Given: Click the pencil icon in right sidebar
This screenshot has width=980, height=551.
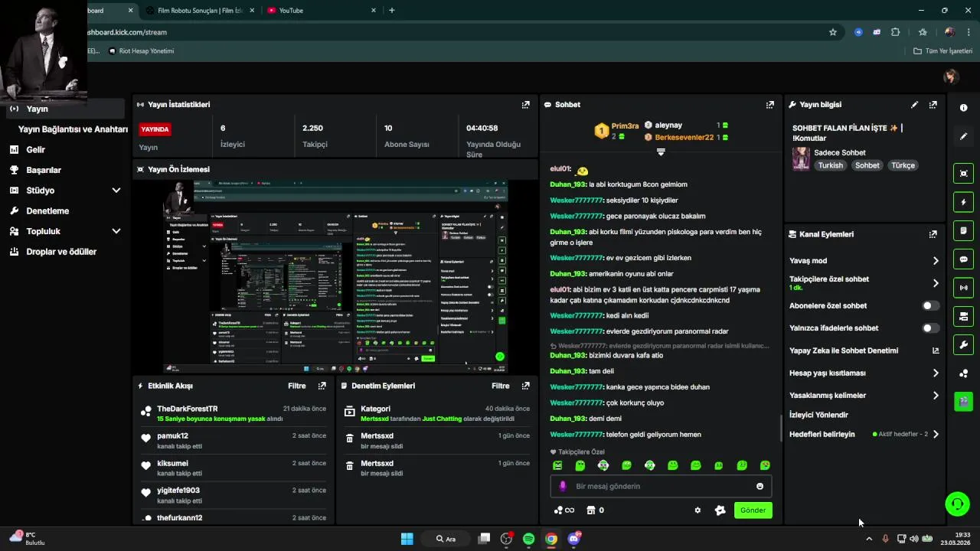Looking at the screenshot, I should [964, 136].
